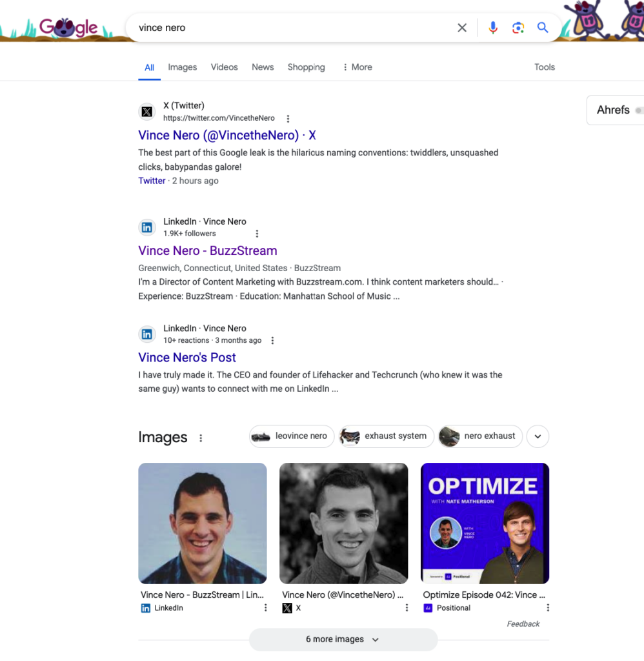Open the More search options dropdown
644x661 pixels.
tap(357, 67)
